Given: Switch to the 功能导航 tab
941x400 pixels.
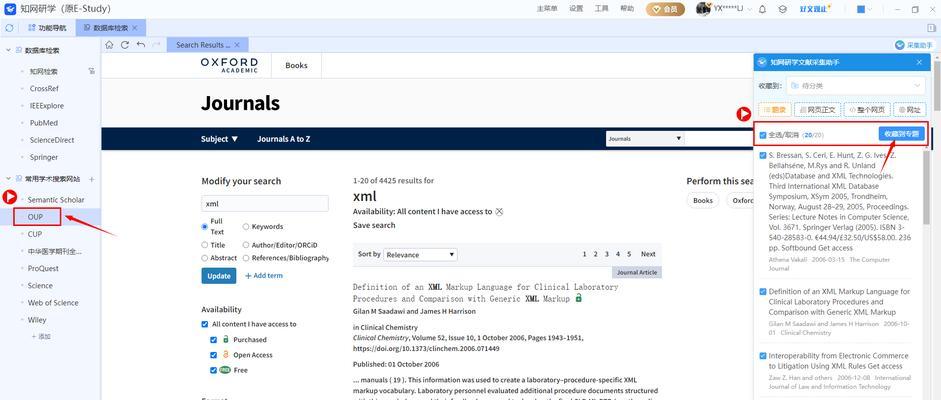Looking at the screenshot, I should tap(47, 28).
